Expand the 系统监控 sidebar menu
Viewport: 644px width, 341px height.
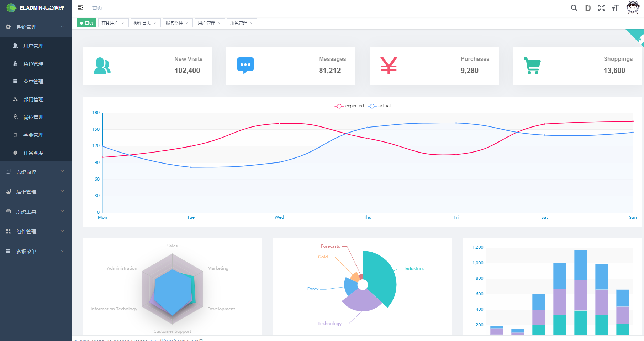click(x=36, y=171)
